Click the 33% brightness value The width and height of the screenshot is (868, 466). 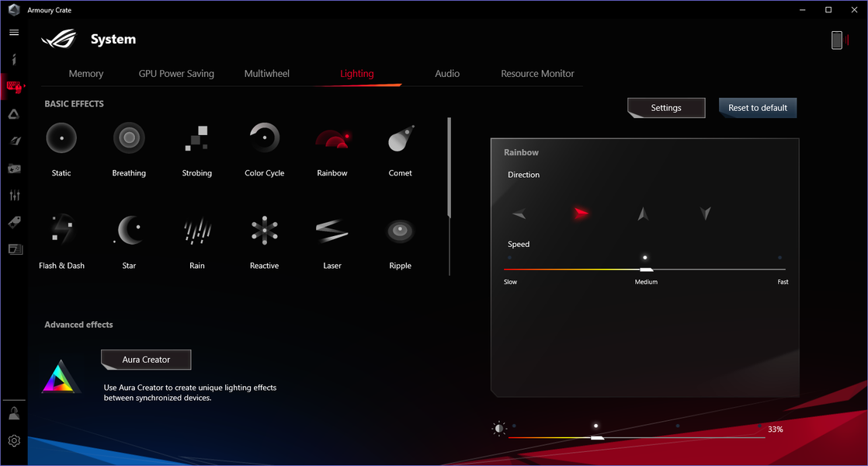[x=775, y=429]
